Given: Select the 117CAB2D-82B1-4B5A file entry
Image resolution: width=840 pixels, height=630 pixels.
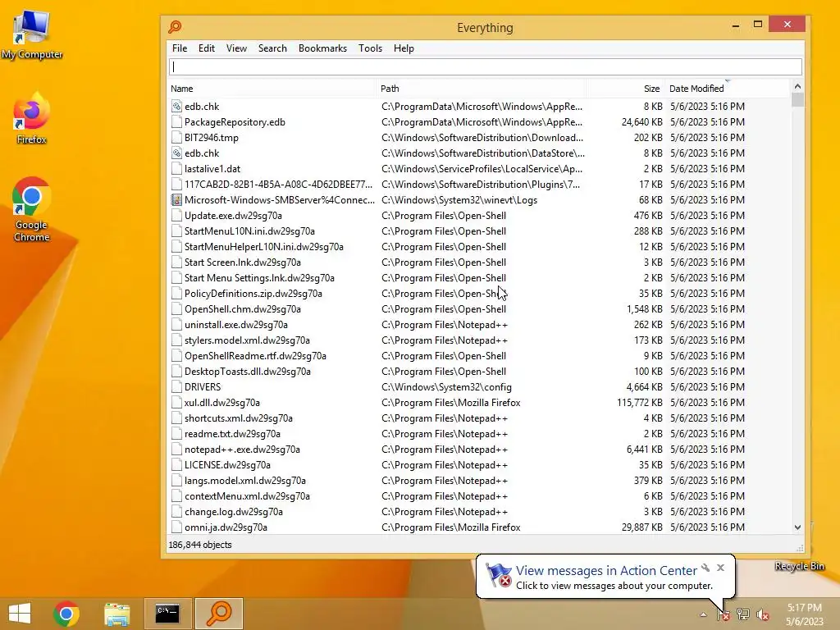Looking at the screenshot, I should click(279, 184).
